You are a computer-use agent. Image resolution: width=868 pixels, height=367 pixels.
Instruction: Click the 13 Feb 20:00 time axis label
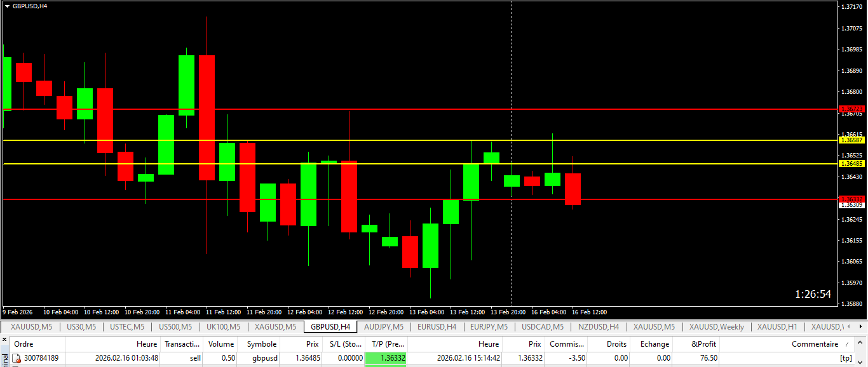pyautogui.click(x=508, y=312)
